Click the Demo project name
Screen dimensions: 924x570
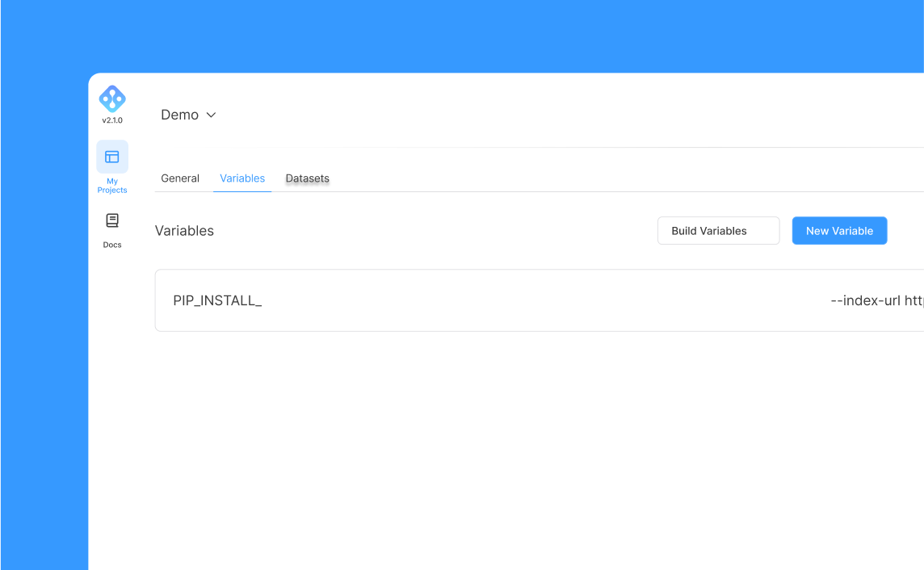click(180, 115)
